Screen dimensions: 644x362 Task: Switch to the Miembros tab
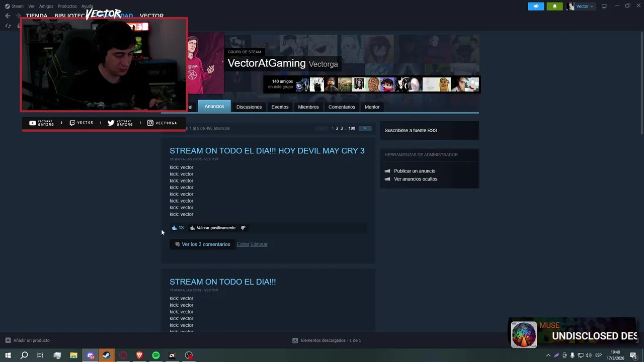(308, 107)
